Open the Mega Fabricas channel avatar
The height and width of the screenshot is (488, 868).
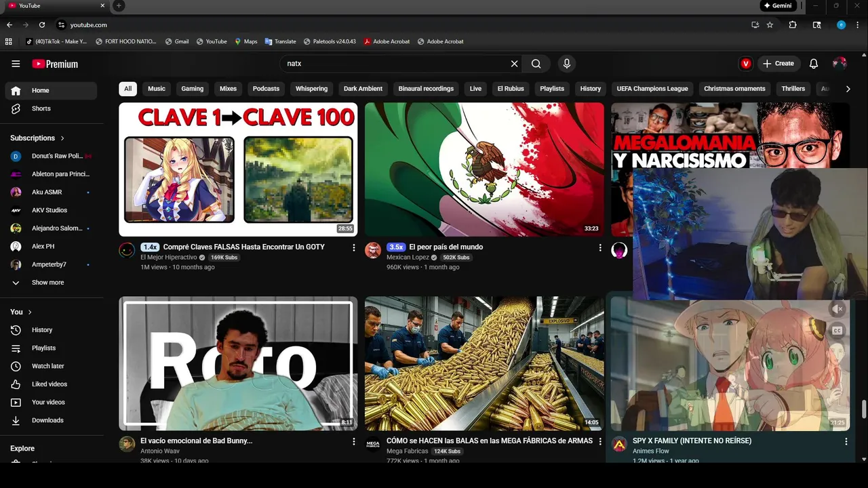(x=373, y=444)
